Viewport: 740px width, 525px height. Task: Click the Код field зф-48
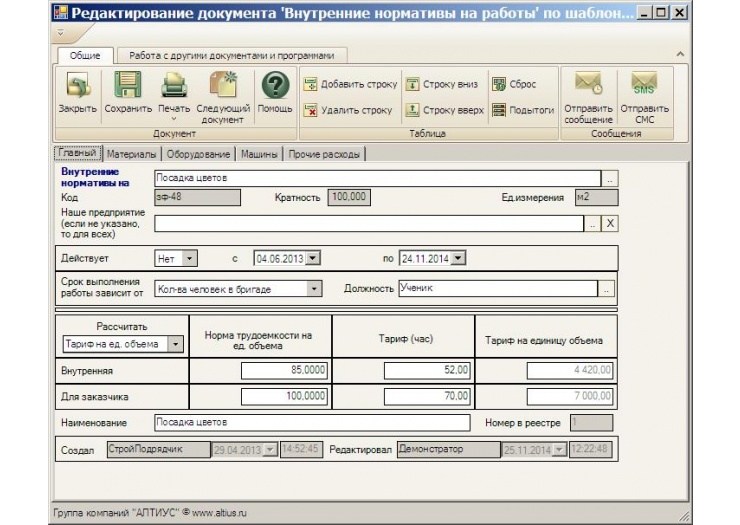(x=197, y=197)
